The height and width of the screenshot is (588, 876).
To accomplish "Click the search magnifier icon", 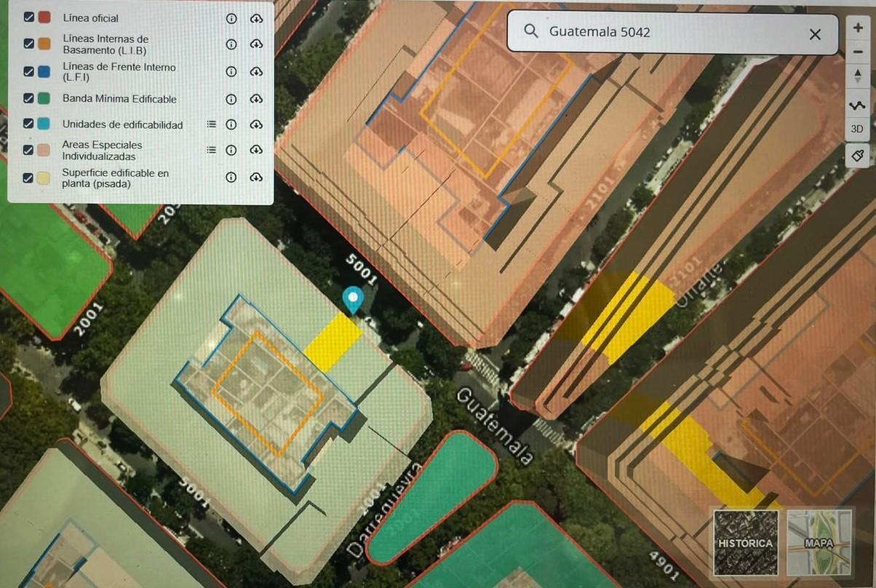I will point(531,31).
